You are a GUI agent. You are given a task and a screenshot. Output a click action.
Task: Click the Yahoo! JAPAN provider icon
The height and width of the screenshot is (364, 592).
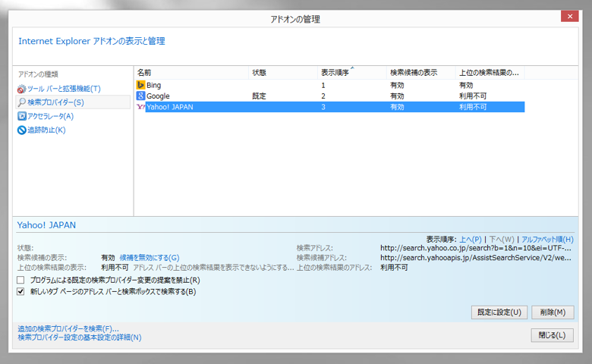pyautogui.click(x=140, y=107)
